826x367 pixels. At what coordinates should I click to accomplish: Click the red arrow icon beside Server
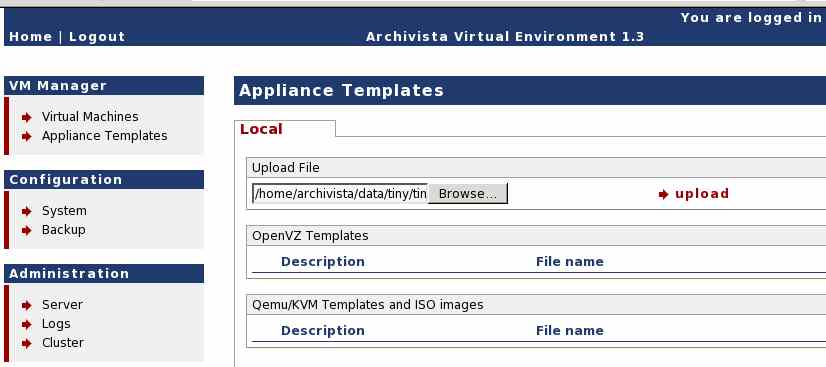click(27, 305)
